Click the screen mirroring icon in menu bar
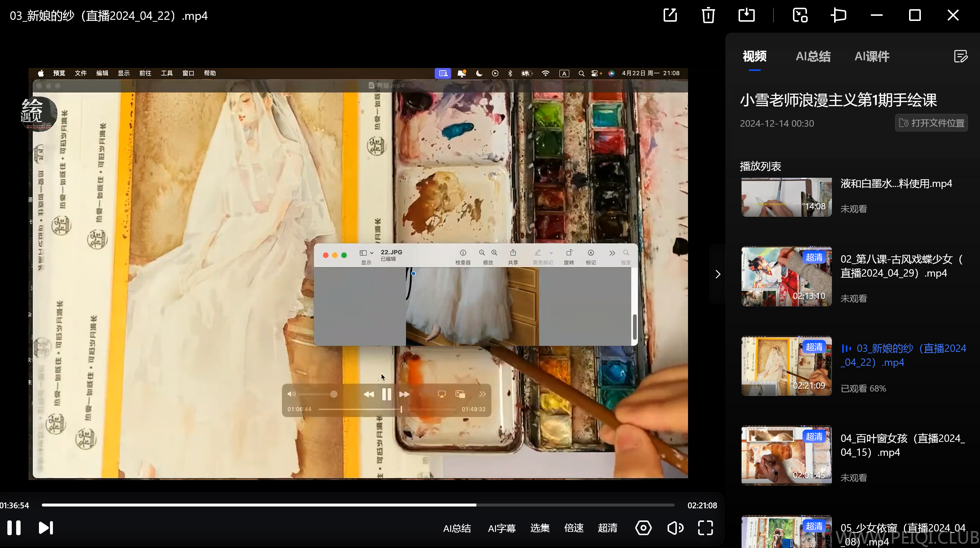The height and width of the screenshot is (548, 980). (x=443, y=73)
